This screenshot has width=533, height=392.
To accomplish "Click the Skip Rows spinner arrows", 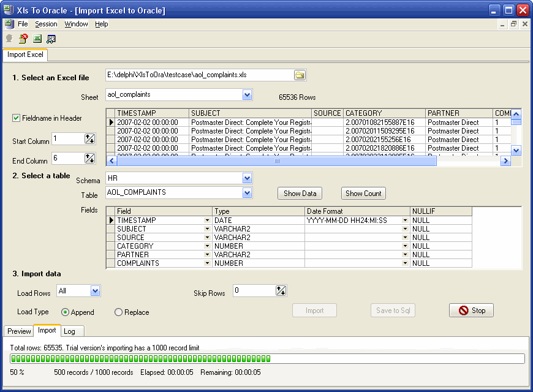I will (281, 291).
